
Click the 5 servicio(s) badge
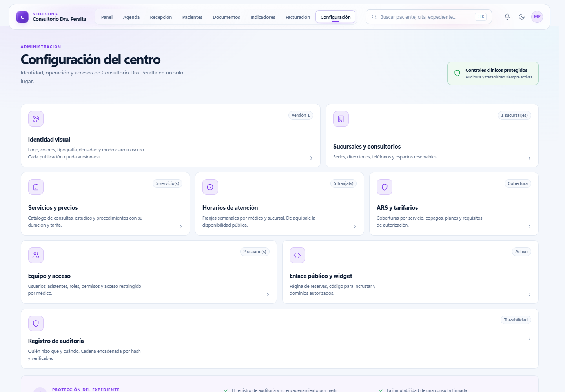[x=168, y=183]
